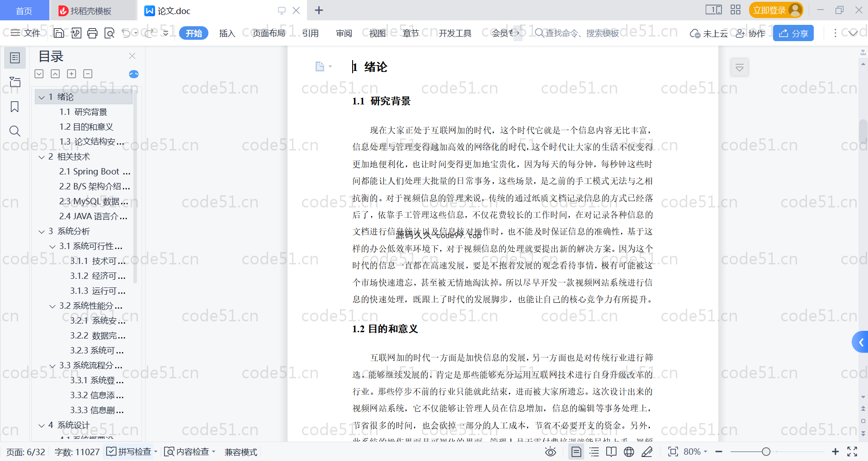Switch to outline view in status bar
The height and width of the screenshot is (461, 868).
pos(594,452)
